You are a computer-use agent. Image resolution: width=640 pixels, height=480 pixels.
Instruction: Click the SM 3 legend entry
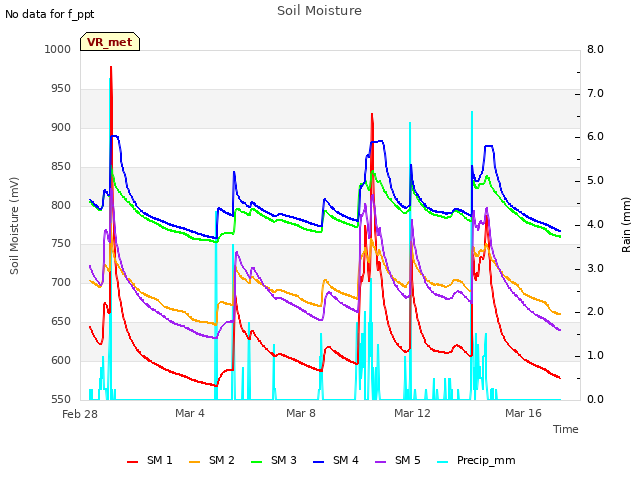point(274,460)
